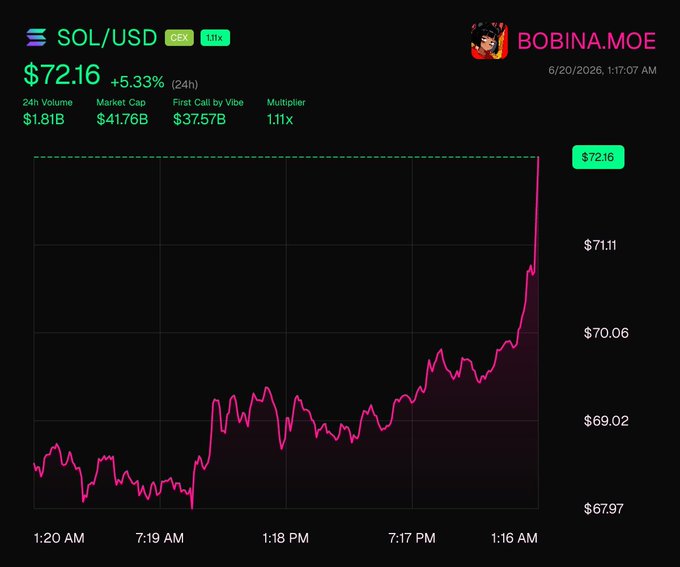Click the green CEX badge
The height and width of the screenshot is (567, 680).
coord(179,38)
